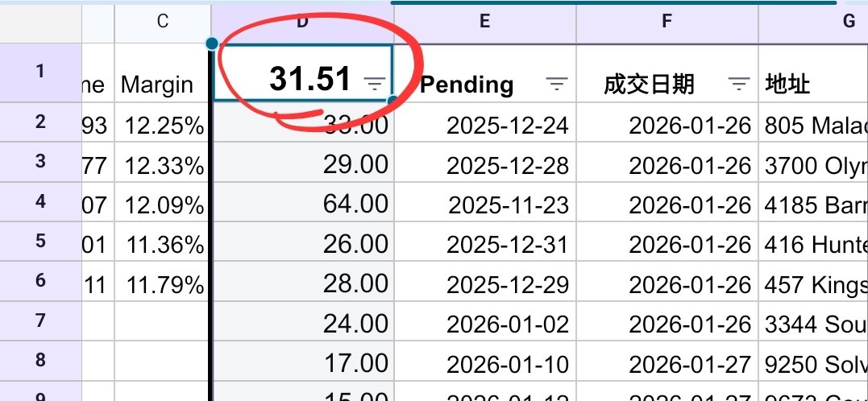Image resolution: width=868 pixels, height=401 pixels.
Task: Select address cell starting 9250 Sol
Action: tap(813, 361)
